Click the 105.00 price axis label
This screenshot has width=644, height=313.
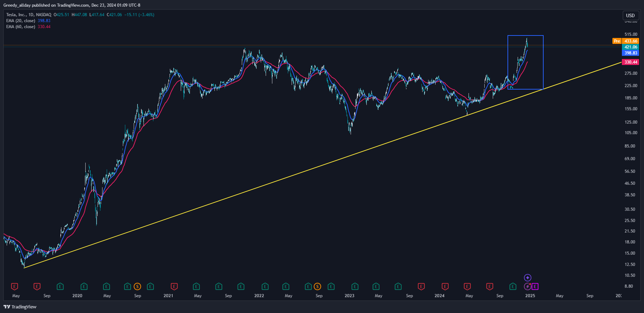tap(631, 133)
